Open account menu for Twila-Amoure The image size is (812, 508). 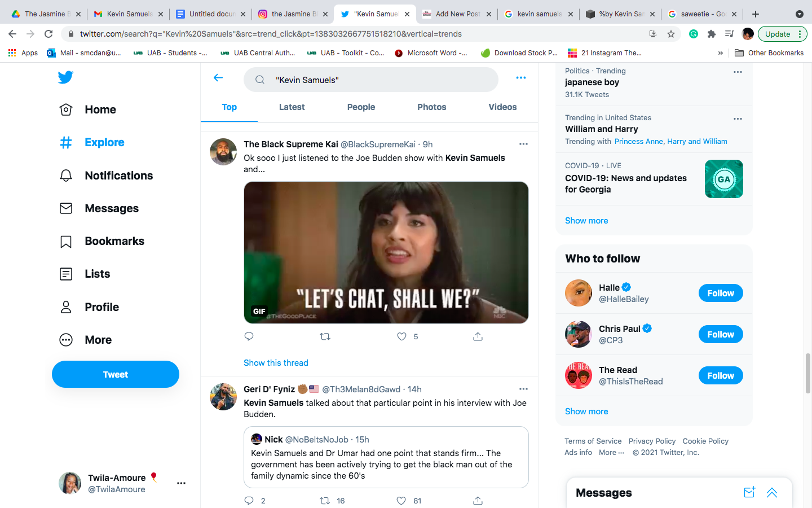point(181,483)
